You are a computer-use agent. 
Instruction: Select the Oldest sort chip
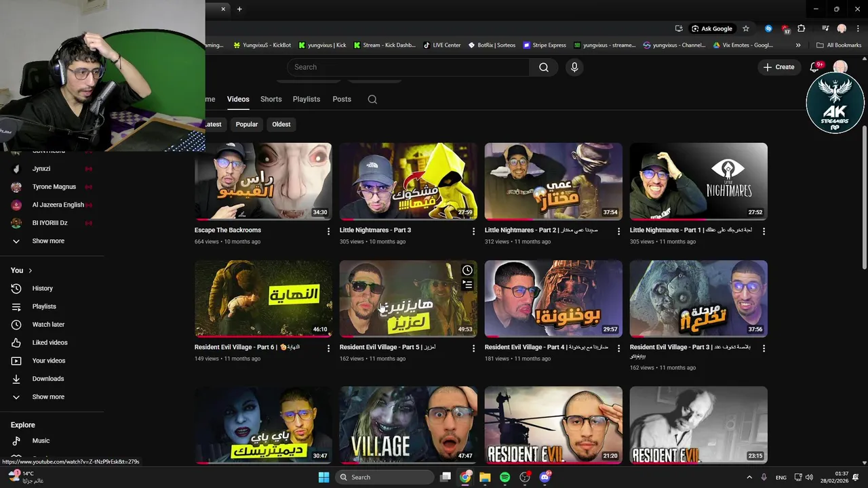pyautogui.click(x=281, y=124)
